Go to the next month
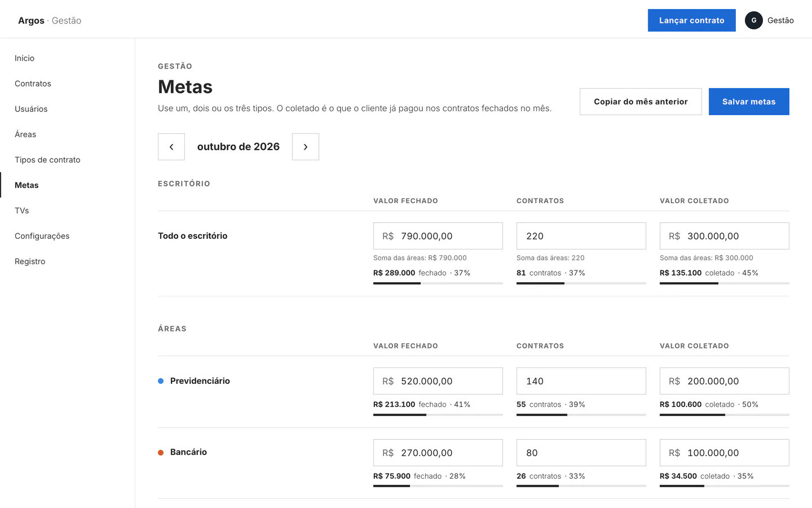This screenshot has width=812, height=508. coord(306,147)
